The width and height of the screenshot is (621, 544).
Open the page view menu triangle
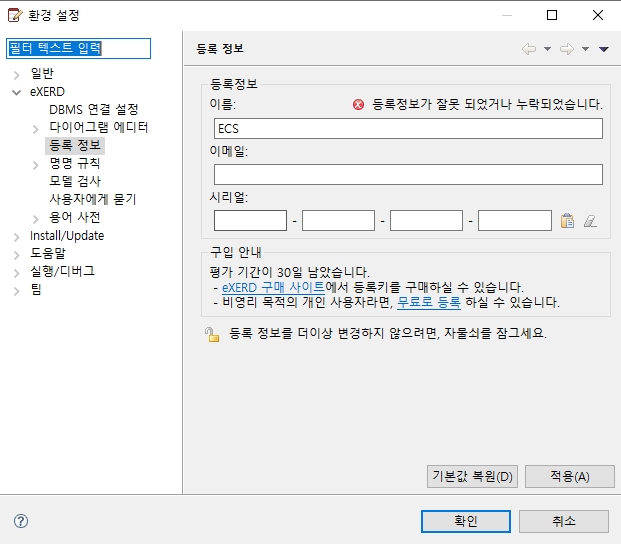pos(604,49)
